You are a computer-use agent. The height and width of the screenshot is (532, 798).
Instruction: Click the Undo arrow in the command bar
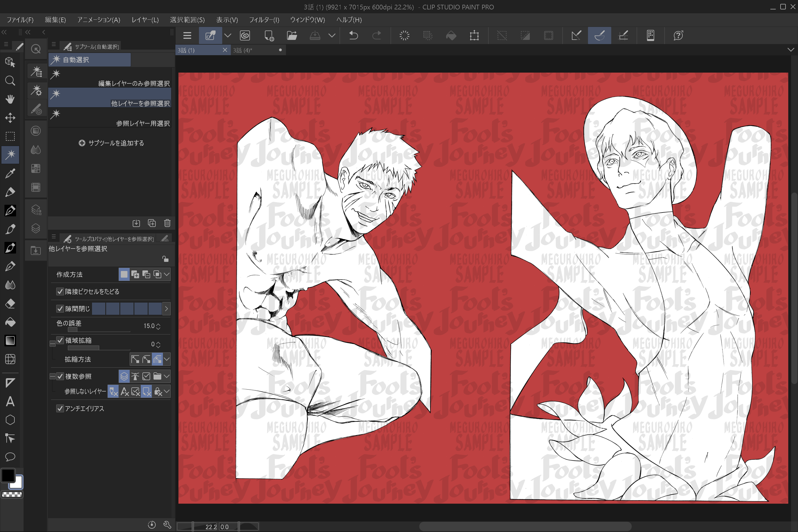click(354, 35)
